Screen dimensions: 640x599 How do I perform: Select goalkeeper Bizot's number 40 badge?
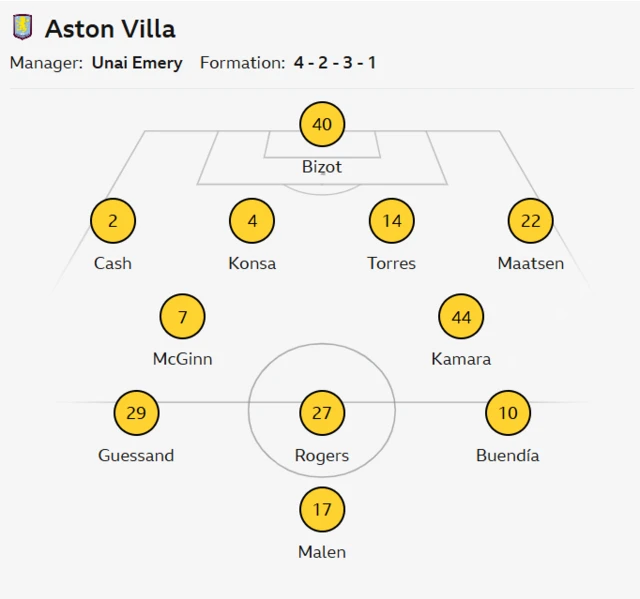point(322,125)
